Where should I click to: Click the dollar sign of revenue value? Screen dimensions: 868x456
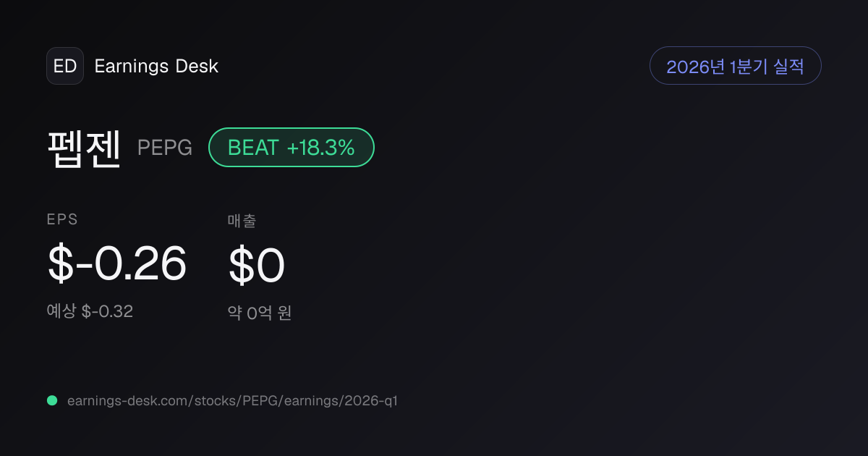coord(241,265)
